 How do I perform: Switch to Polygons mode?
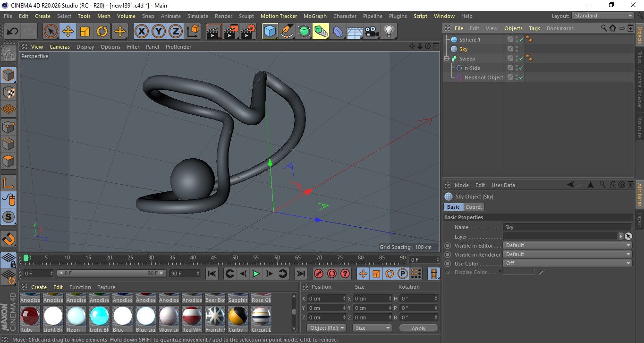8,161
